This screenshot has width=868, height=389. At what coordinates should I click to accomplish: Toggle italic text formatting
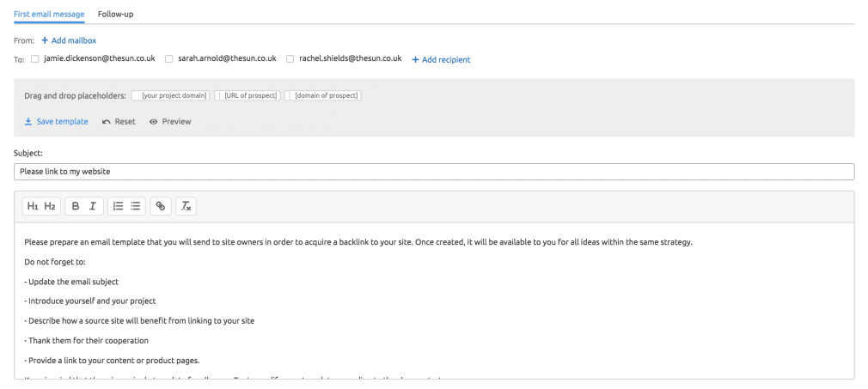coord(93,206)
